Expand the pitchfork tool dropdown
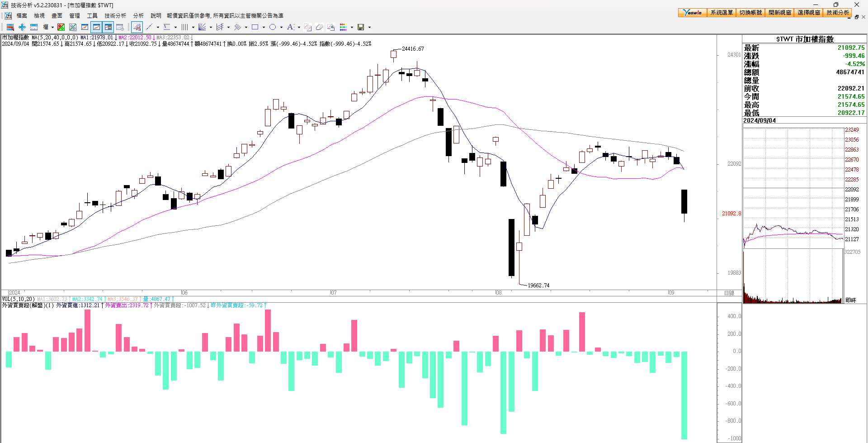The image size is (868, 443). pyautogui.click(x=228, y=27)
